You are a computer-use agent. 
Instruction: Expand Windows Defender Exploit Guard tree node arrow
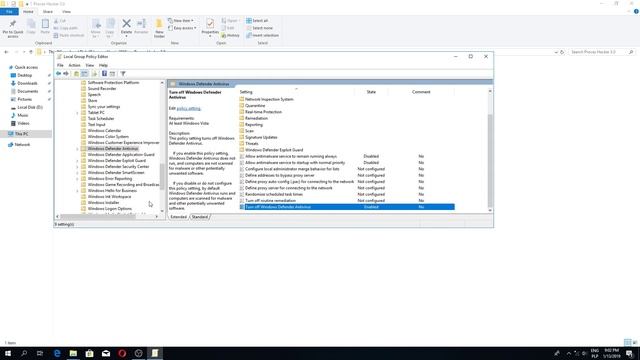click(x=77, y=161)
